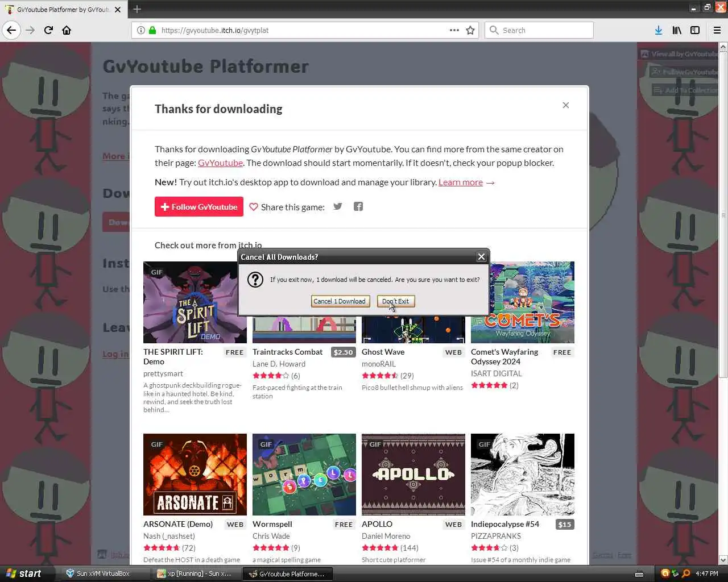Reload the current page
The height and width of the screenshot is (582, 728).
(x=48, y=30)
